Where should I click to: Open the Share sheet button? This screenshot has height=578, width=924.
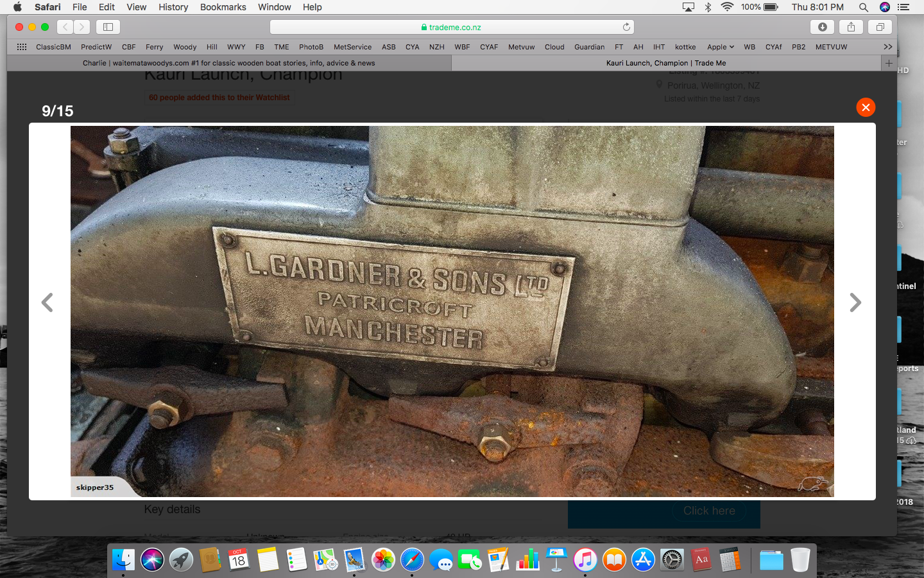point(851,27)
